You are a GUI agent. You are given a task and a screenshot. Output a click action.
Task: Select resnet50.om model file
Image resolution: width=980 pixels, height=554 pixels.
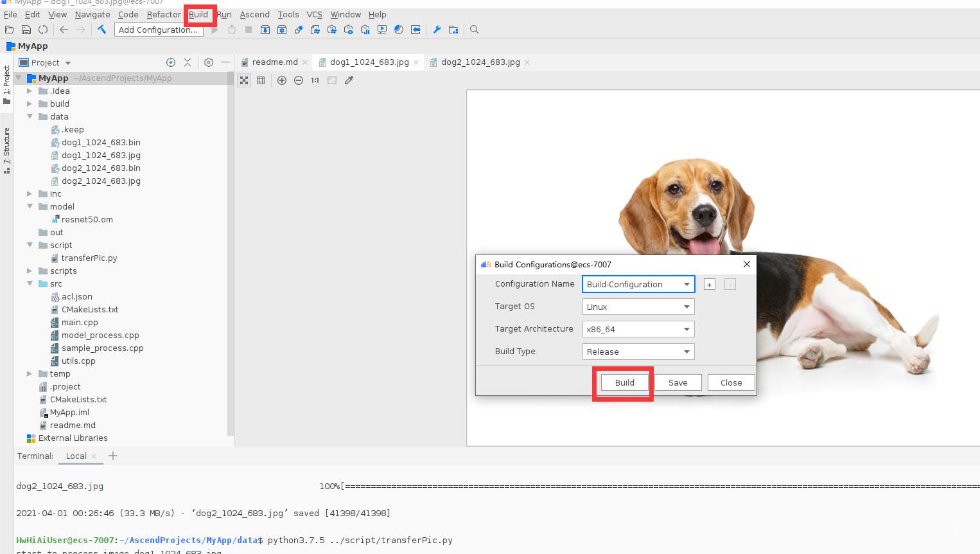[87, 219]
